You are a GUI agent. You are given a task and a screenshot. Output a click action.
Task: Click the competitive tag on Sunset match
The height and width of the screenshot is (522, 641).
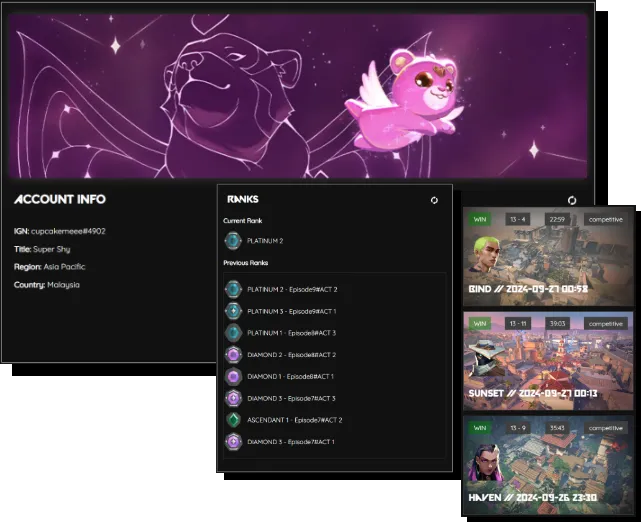click(605, 324)
